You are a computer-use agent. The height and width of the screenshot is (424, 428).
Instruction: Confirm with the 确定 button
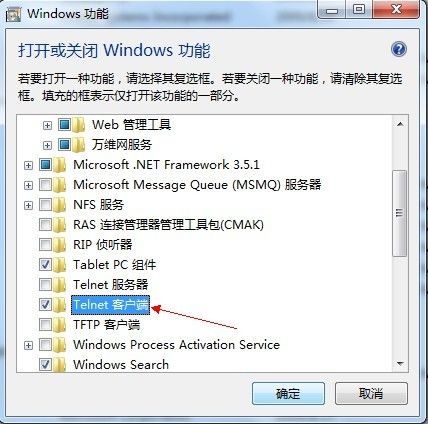(288, 394)
